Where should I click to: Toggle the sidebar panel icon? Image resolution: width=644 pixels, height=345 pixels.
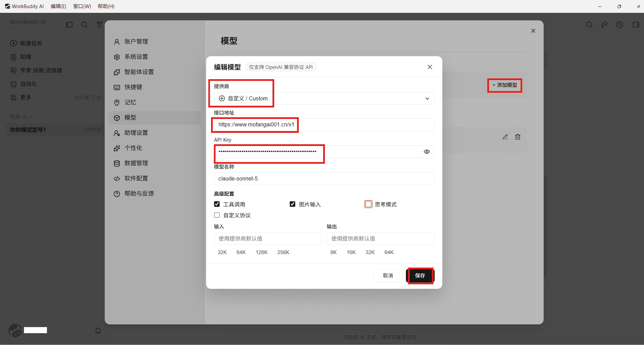point(69,25)
